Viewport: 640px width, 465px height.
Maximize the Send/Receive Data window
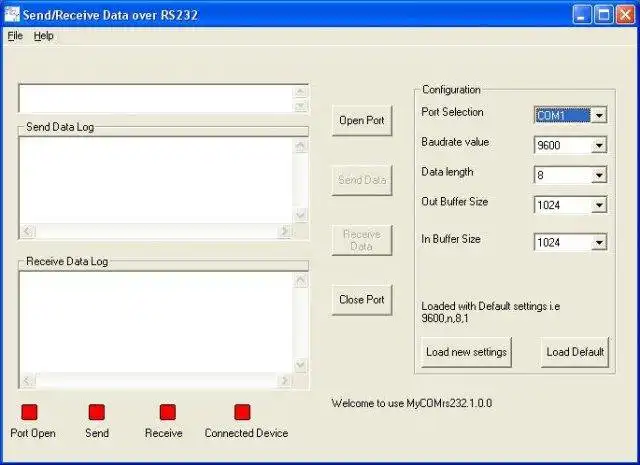point(604,15)
